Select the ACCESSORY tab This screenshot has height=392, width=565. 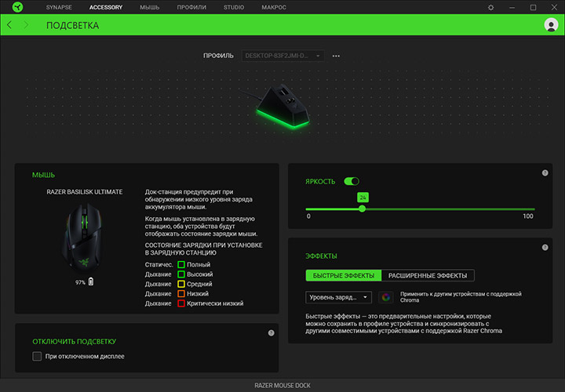click(x=106, y=7)
